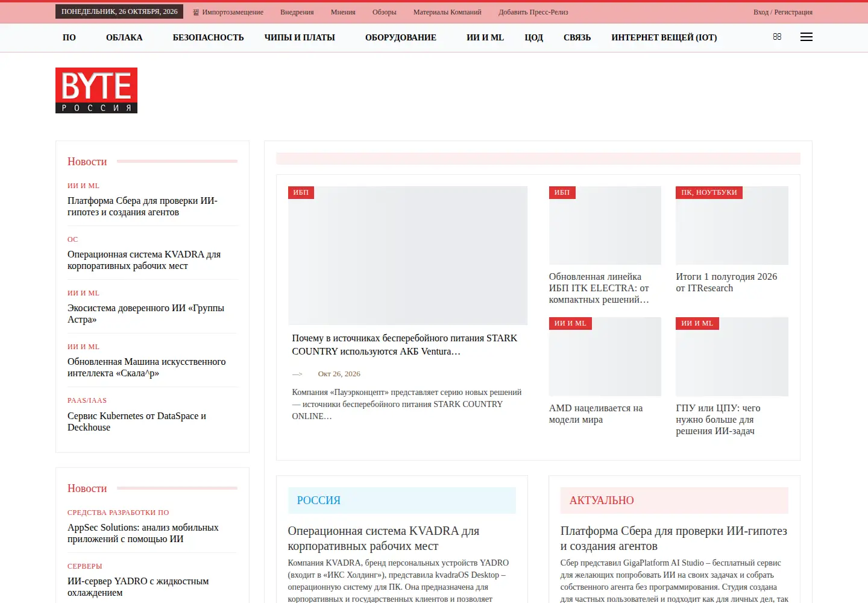Click first Новости sidebar heading
This screenshot has height=603, width=868.
[x=87, y=162]
